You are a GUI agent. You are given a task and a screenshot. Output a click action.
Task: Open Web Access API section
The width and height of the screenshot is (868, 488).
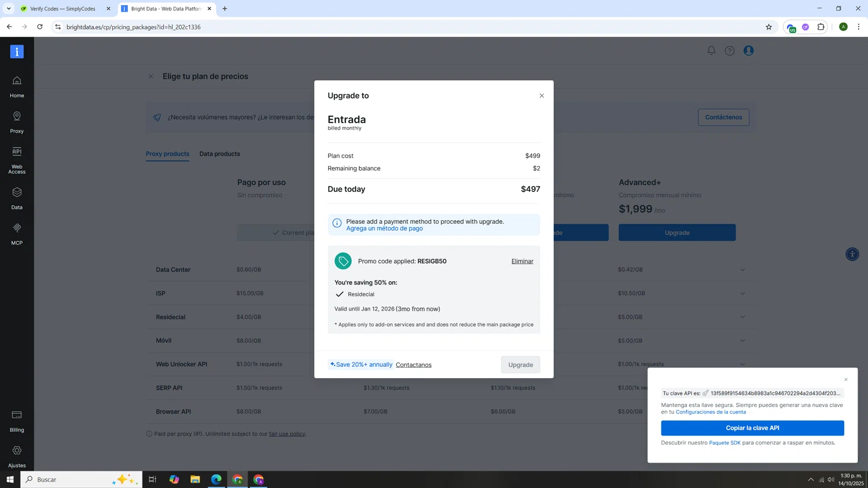point(17,160)
